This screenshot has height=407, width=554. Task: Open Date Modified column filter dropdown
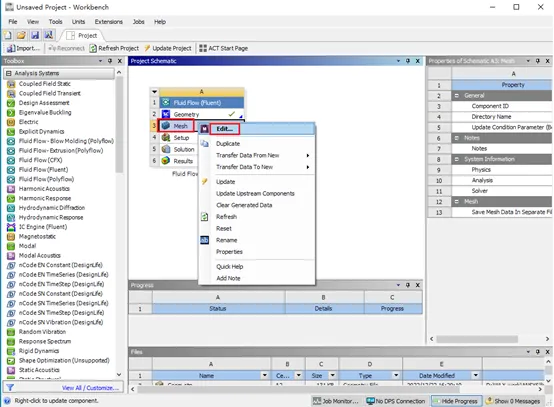[476, 375]
